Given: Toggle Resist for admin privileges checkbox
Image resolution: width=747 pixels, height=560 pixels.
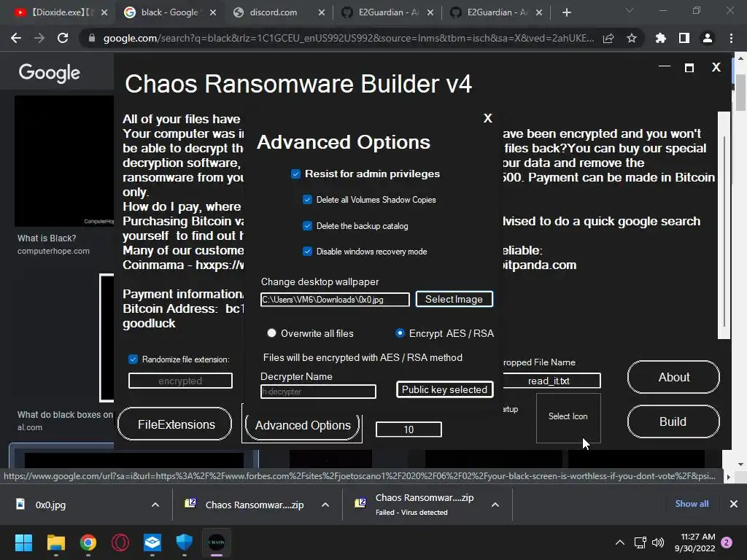Looking at the screenshot, I should click(x=295, y=174).
